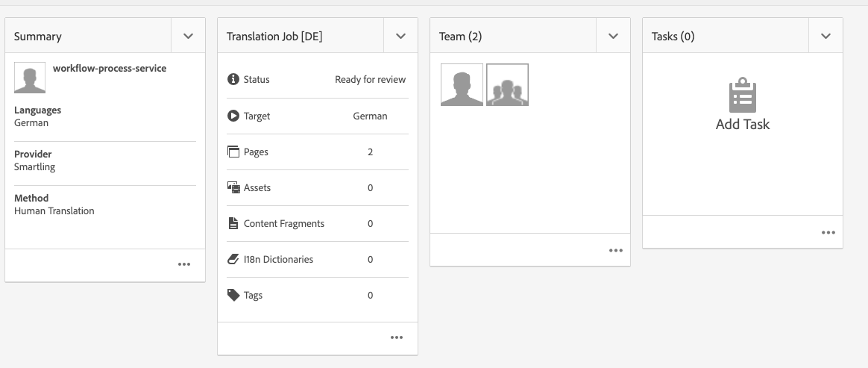The image size is (868, 368).
Task: Click the Status info icon
Action: coord(233,79)
